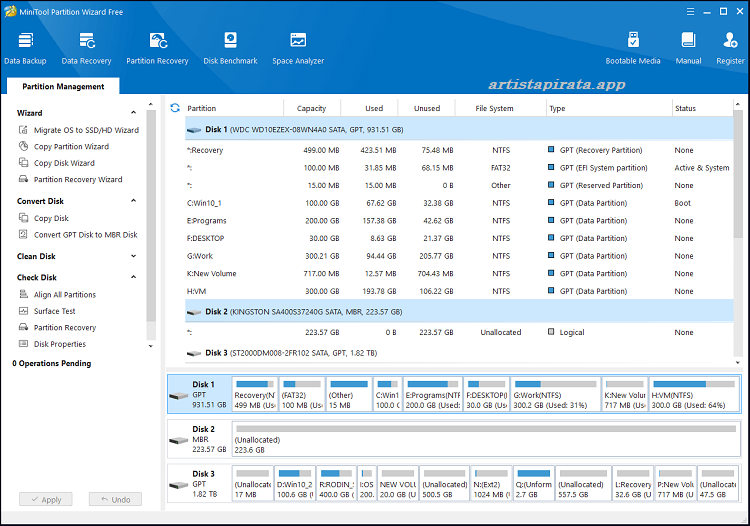This screenshot has width=750, height=526.
Task: Select Disk 2 Unallocated 223.6 GB block
Action: point(486,439)
